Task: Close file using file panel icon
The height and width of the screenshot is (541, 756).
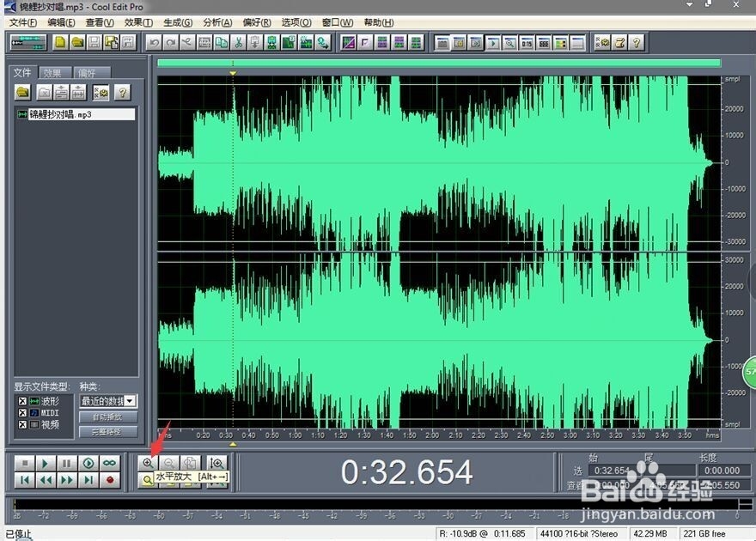Action: coord(44,92)
